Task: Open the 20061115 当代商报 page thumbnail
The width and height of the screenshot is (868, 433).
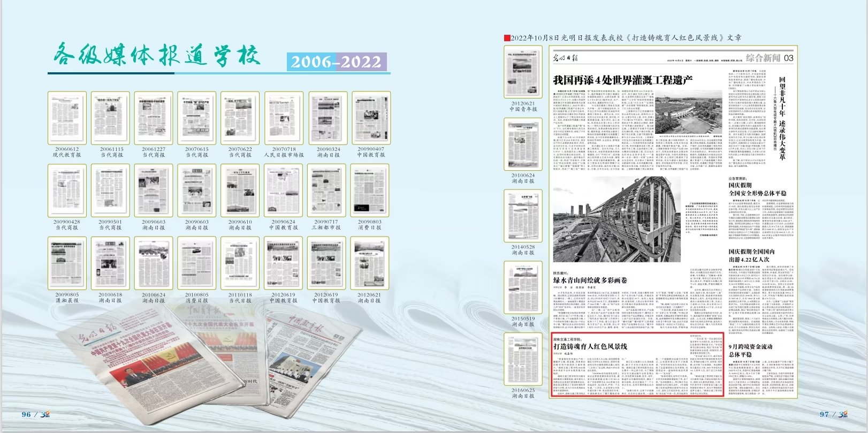Action: pos(110,118)
